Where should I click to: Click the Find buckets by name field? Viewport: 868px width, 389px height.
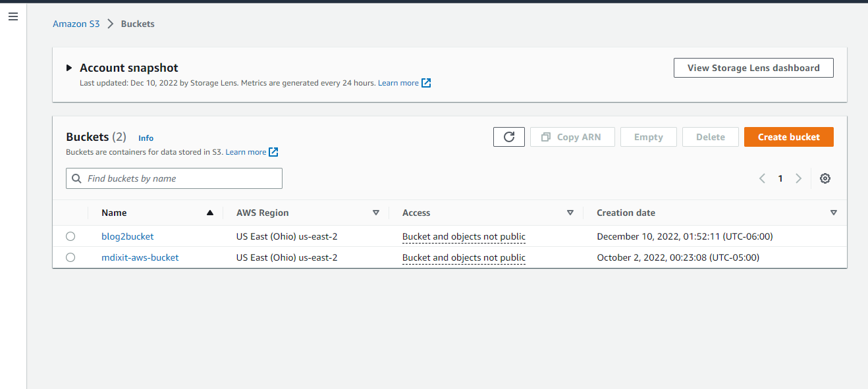pos(173,178)
